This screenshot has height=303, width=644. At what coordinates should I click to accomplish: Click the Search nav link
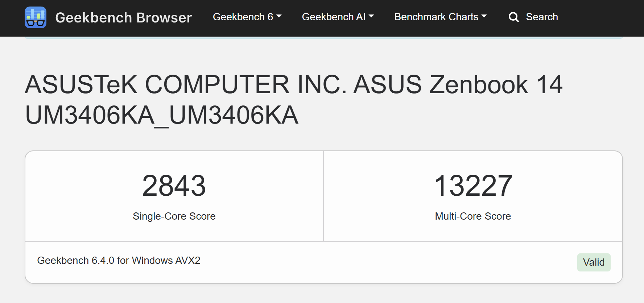pos(533,17)
